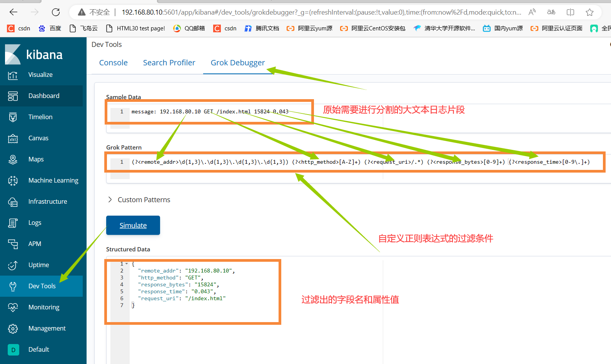The height and width of the screenshot is (364, 611).
Task: Open the Visualize sidebar link
Action: pos(40,75)
